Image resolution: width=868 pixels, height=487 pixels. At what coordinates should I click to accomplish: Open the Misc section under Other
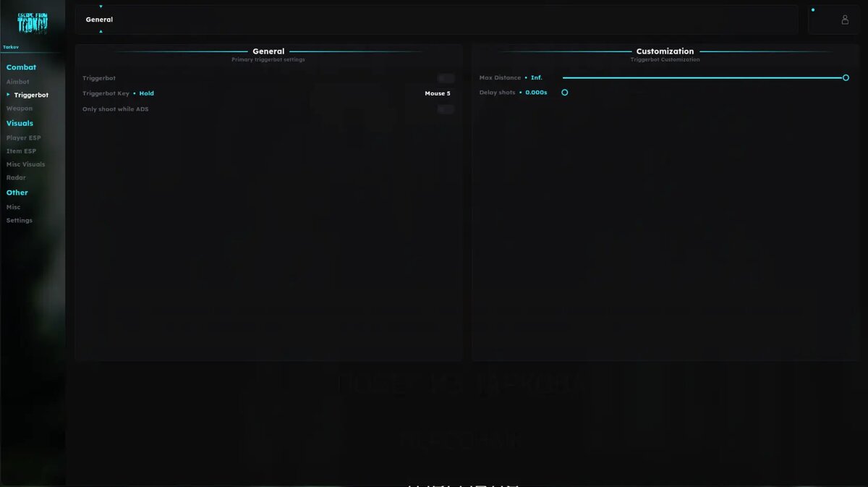coord(14,207)
